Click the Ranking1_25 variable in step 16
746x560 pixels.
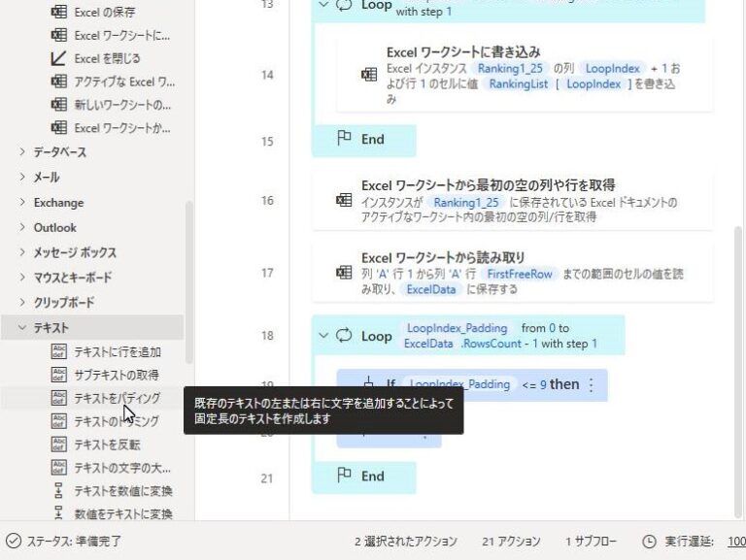[x=466, y=203]
